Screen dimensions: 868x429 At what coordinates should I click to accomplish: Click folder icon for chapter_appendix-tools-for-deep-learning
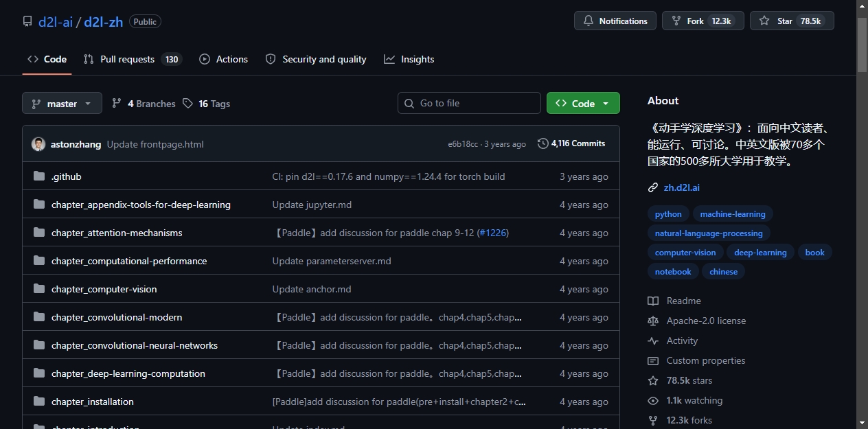(x=39, y=205)
